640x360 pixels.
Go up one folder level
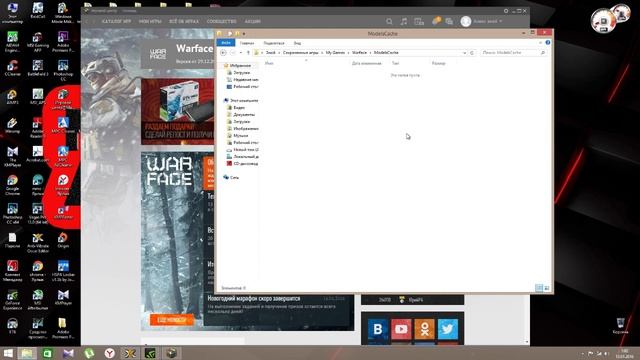(x=248, y=53)
